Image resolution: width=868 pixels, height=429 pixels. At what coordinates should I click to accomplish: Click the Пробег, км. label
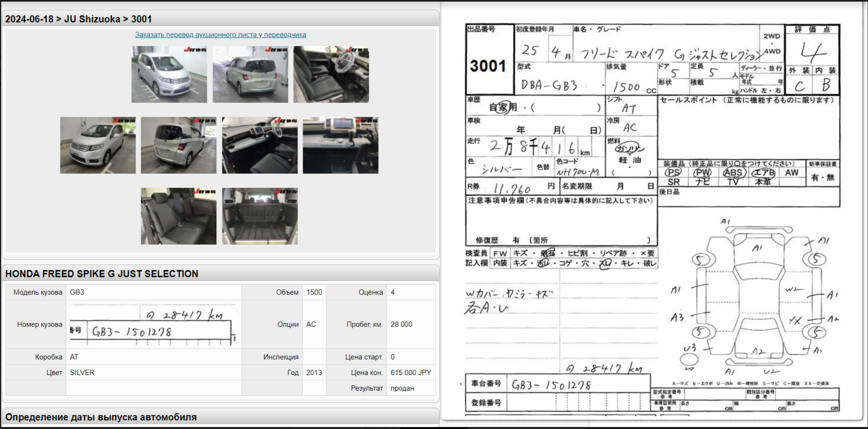point(365,324)
